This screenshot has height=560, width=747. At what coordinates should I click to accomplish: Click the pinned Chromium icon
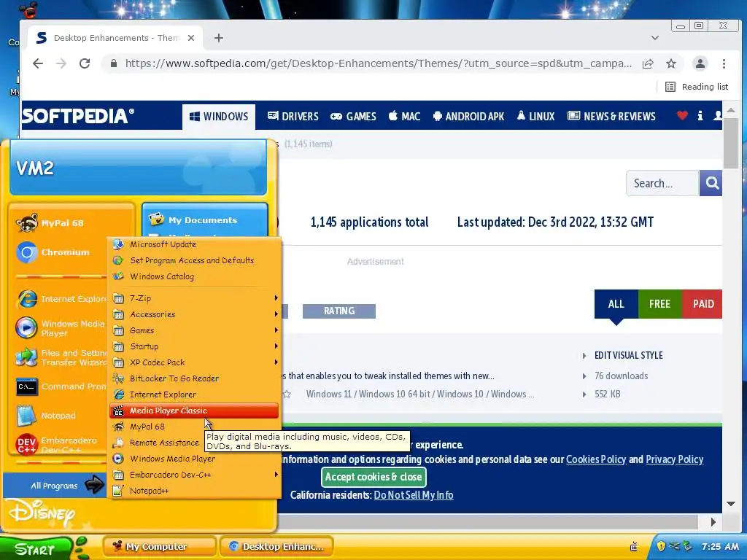27,252
